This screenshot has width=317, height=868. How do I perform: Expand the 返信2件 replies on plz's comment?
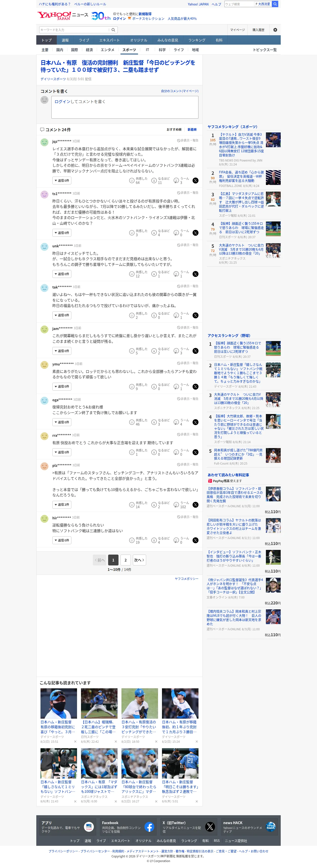(62, 505)
